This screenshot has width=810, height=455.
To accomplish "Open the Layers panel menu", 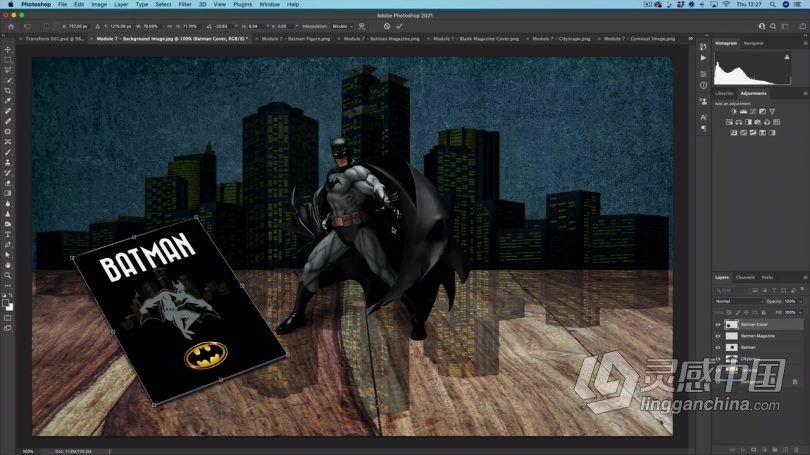I will [805, 278].
